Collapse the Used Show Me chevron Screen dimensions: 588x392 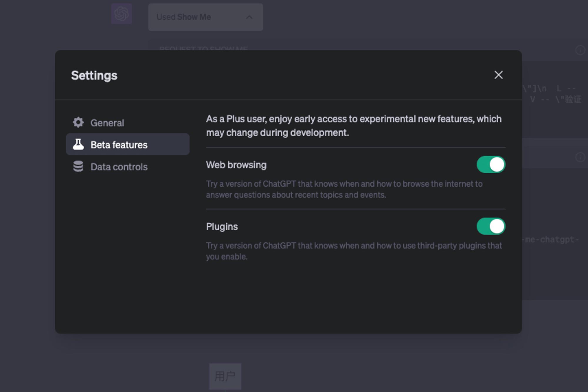[x=249, y=17]
